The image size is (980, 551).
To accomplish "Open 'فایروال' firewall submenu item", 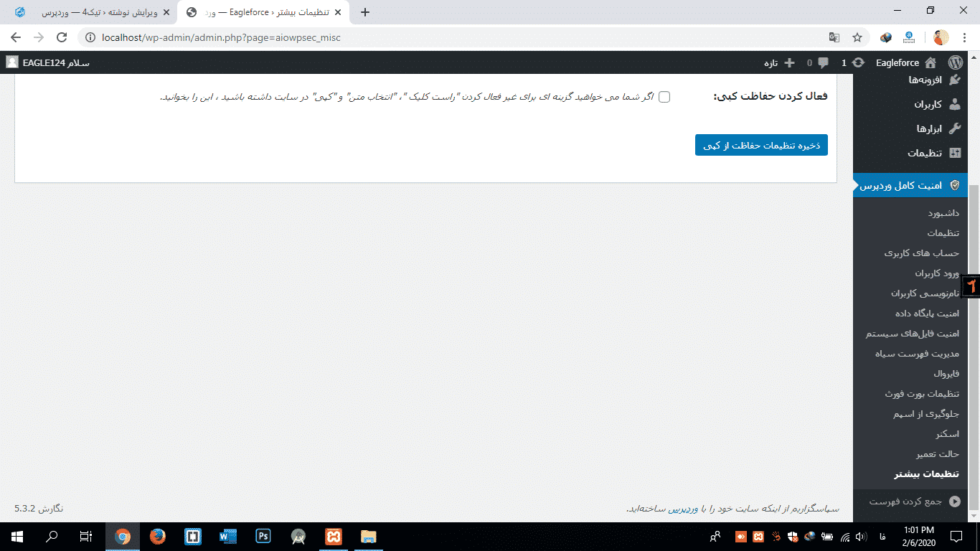I will click(946, 374).
